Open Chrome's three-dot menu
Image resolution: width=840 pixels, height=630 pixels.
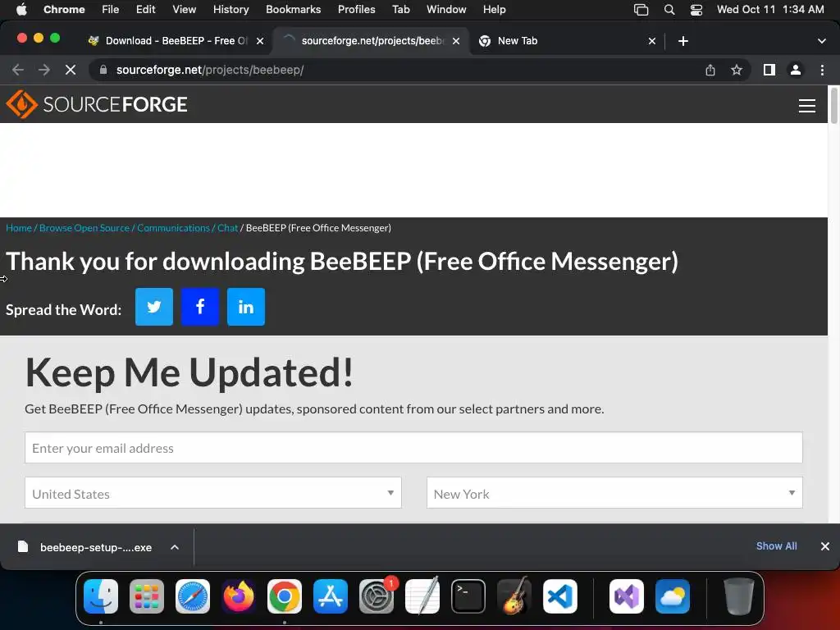pyautogui.click(x=822, y=70)
